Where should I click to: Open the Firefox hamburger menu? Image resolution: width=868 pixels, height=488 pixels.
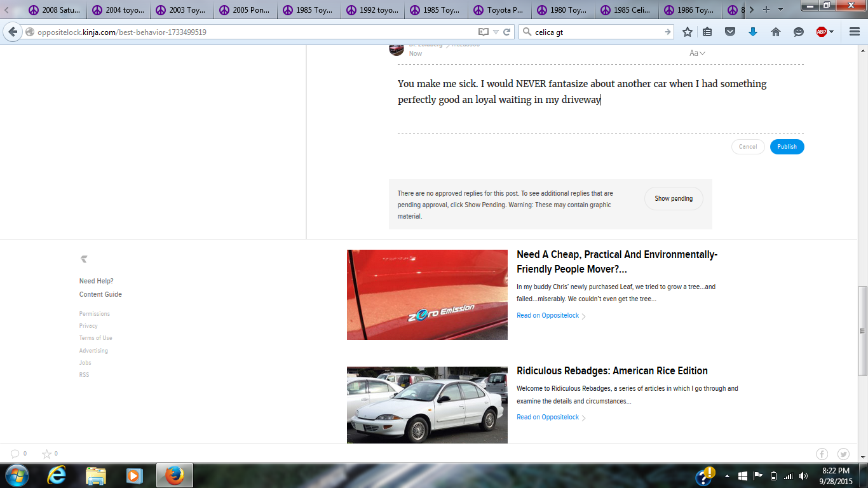pos(855,32)
